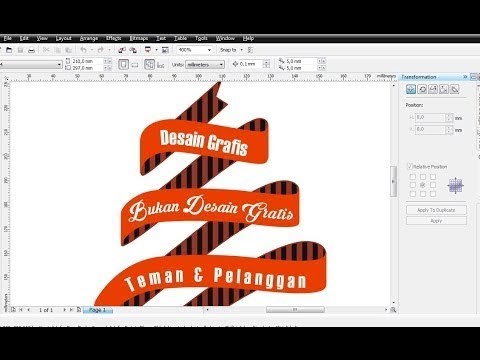Toggle the Relative Position checkbox
The width and height of the screenshot is (480, 360).
[410, 166]
